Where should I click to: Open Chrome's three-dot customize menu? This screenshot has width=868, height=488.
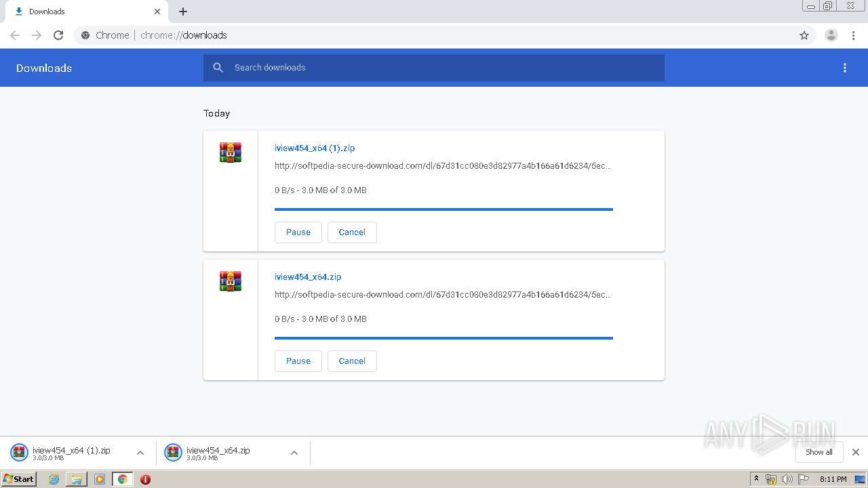(854, 35)
